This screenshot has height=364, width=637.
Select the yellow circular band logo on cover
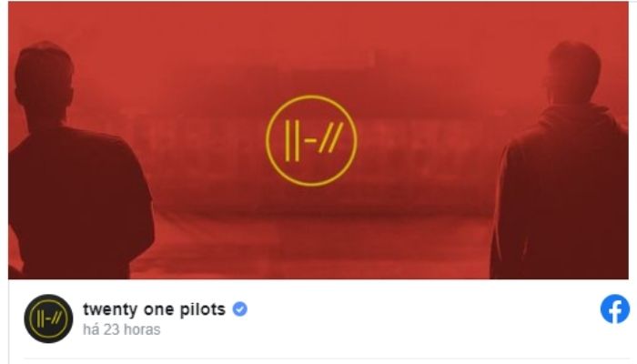coord(311,140)
